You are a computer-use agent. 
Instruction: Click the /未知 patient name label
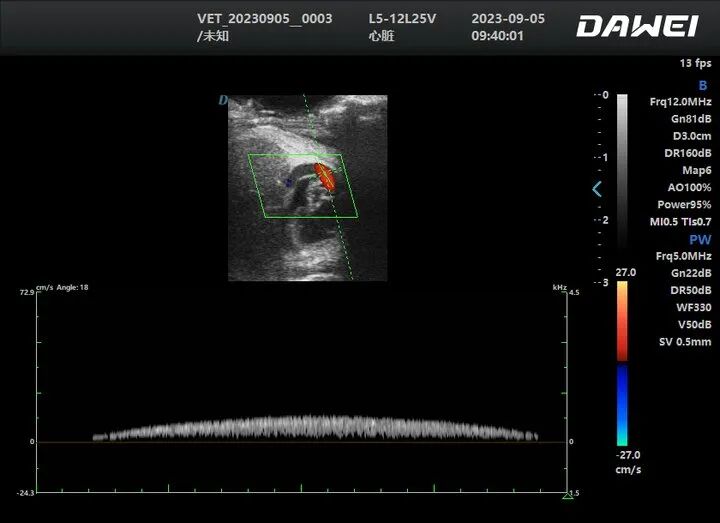[213, 35]
